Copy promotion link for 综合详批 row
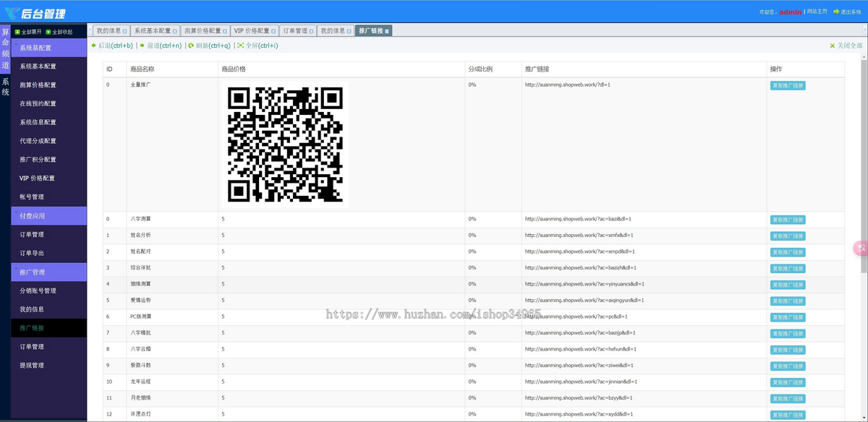The height and width of the screenshot is (422, 868). 788,269
